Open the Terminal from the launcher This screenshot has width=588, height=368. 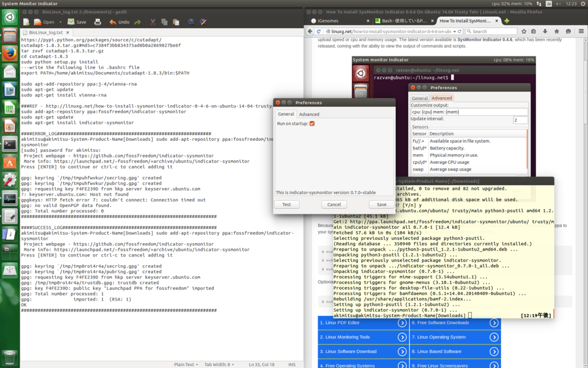[10, 144]
